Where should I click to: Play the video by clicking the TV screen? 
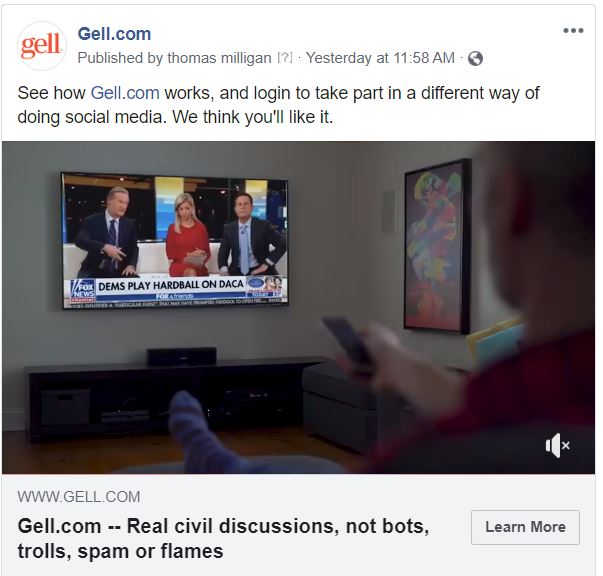pyautogui.click(x=175, y=240)
